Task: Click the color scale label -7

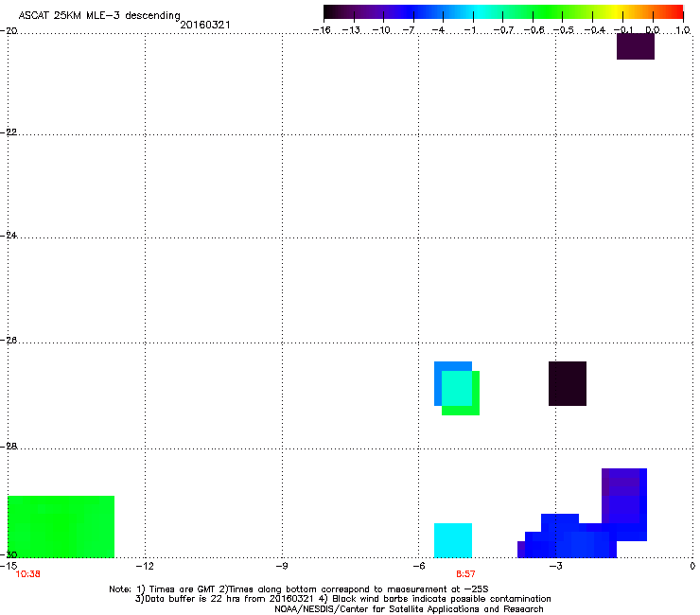Action: coord(409,30)
